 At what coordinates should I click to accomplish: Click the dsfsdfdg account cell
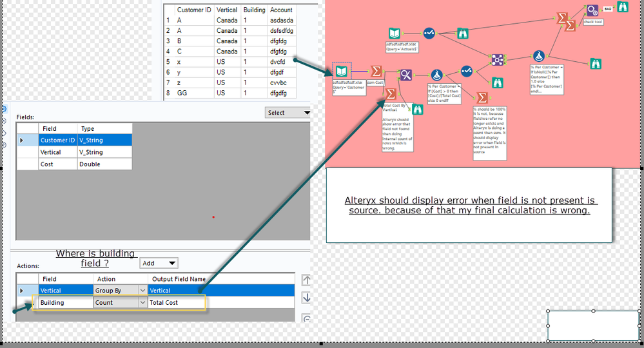click(282, 30)
